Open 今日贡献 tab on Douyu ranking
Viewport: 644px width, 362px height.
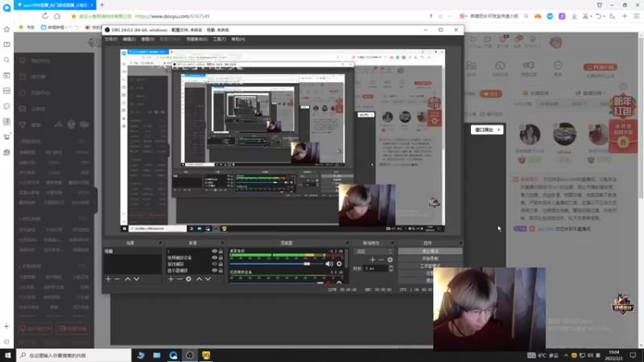point(522,105)
